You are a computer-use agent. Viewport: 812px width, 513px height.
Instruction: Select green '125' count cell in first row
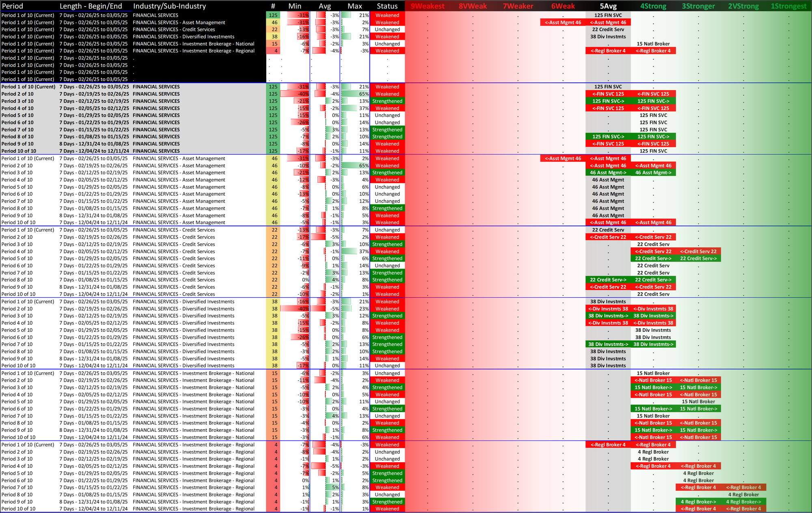273,15
